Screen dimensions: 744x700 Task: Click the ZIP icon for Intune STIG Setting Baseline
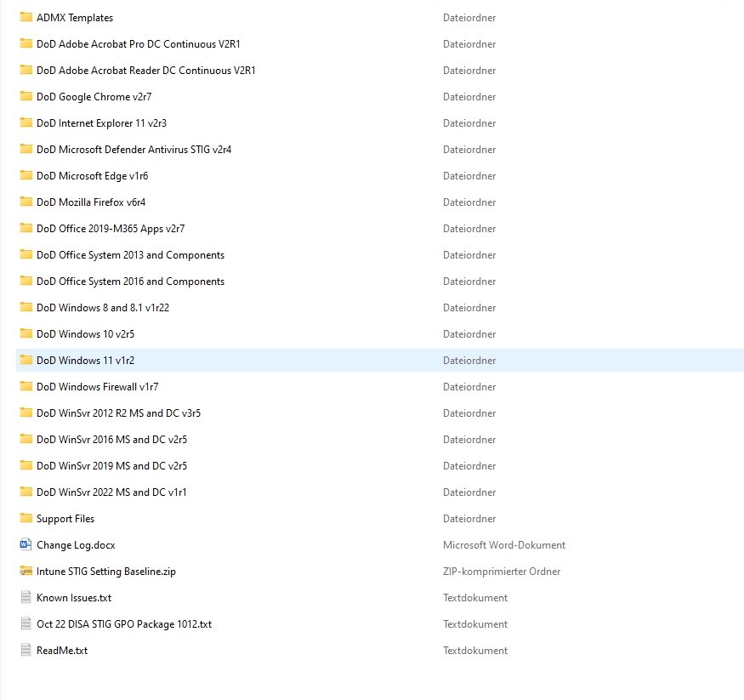tap(24, 571)
